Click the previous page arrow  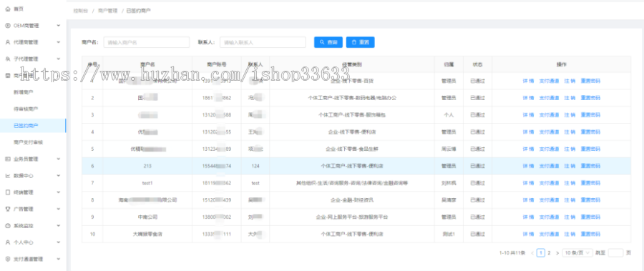pos(532,253)
